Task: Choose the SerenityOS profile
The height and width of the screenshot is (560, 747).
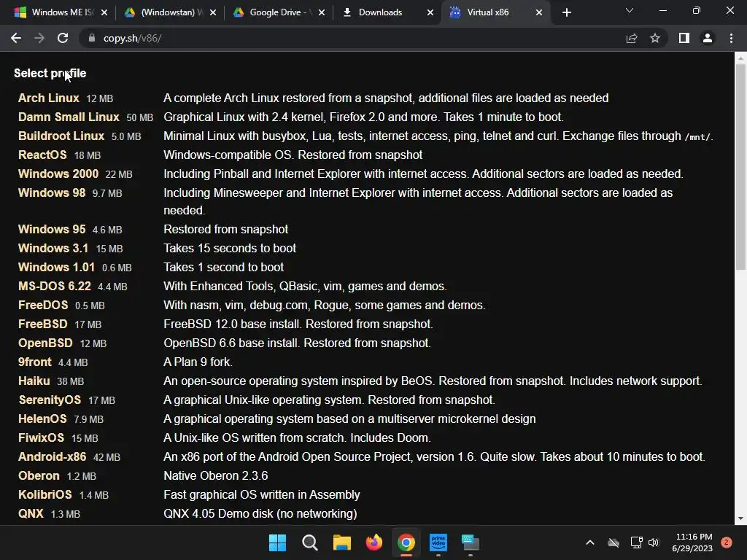Action: 50,400
